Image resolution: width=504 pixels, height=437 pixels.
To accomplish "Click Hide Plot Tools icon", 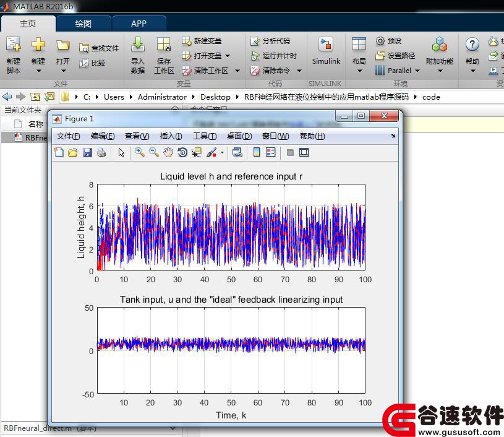I will coord(290,152).
